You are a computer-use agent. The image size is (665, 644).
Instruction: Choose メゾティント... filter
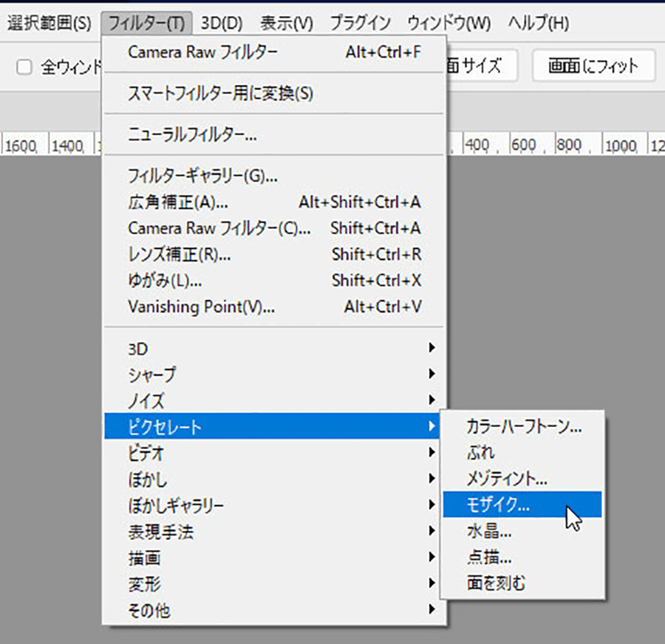(522, 479)
